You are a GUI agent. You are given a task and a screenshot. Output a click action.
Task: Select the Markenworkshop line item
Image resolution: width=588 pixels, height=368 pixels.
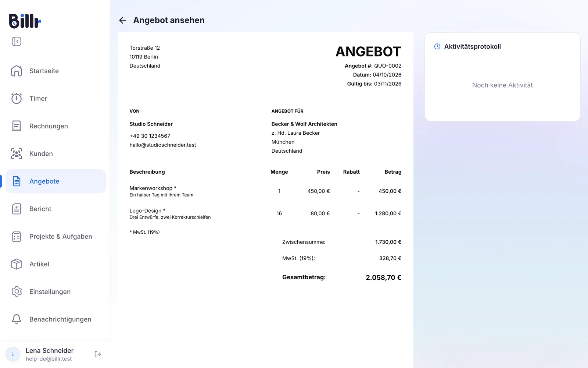pyautogui.click(x=265, y=191)
